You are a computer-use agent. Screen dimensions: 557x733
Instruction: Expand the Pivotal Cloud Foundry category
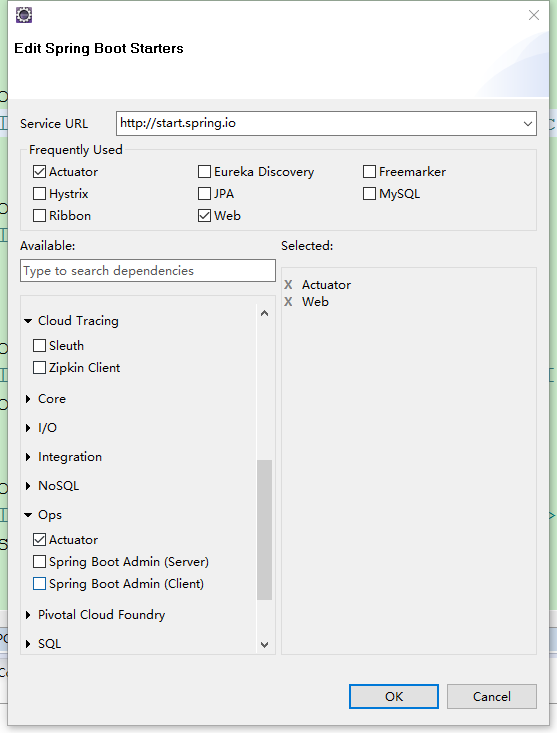(x=28, y=615)
